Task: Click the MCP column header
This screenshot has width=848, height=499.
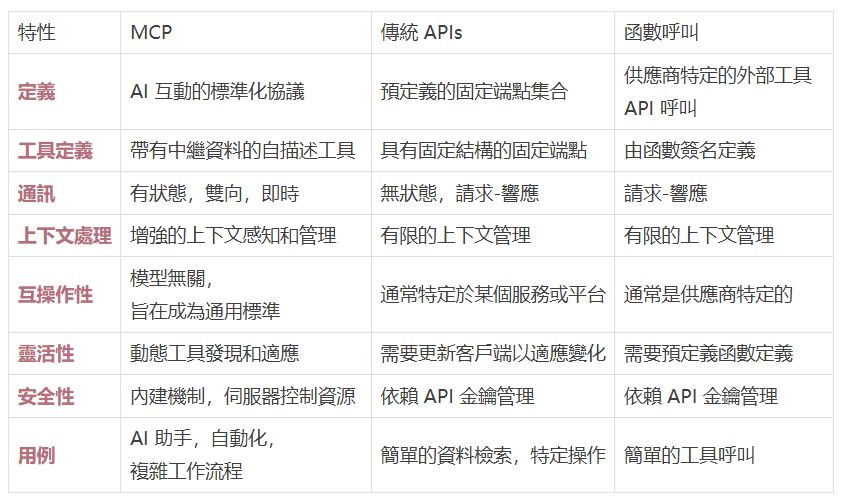Action: pyautogui.click(x=152, y=33)
